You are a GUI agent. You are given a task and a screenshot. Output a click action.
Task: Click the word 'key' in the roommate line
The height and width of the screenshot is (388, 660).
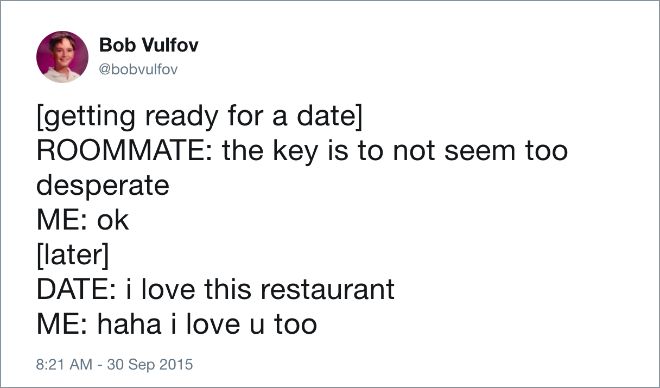tap(295, 151)
